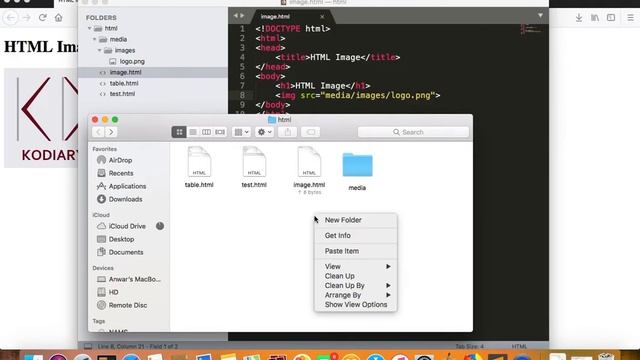Toggle Sublime side panel switcher icon
The height and width of the screenshot is (360, 640).
88,347
